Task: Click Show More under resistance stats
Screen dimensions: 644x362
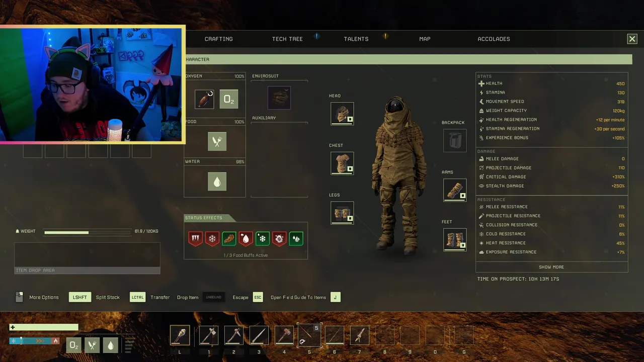Action: point(551,267)
